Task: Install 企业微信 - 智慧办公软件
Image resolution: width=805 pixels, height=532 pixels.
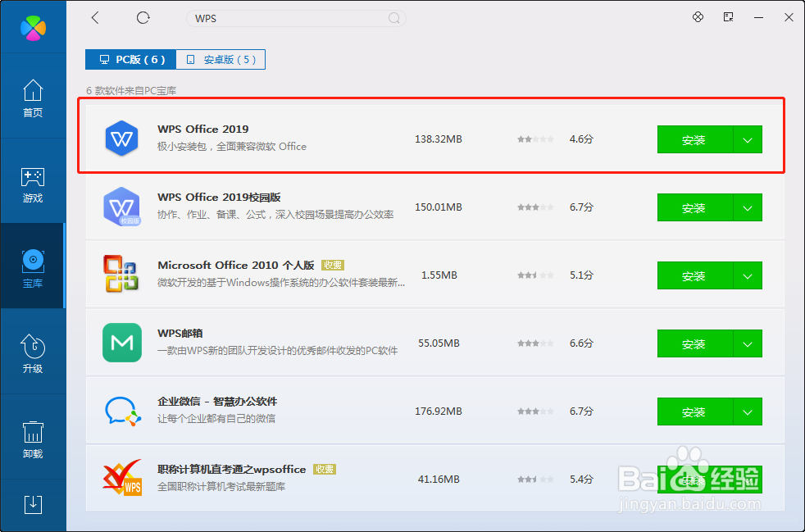Action: point(694,412)
